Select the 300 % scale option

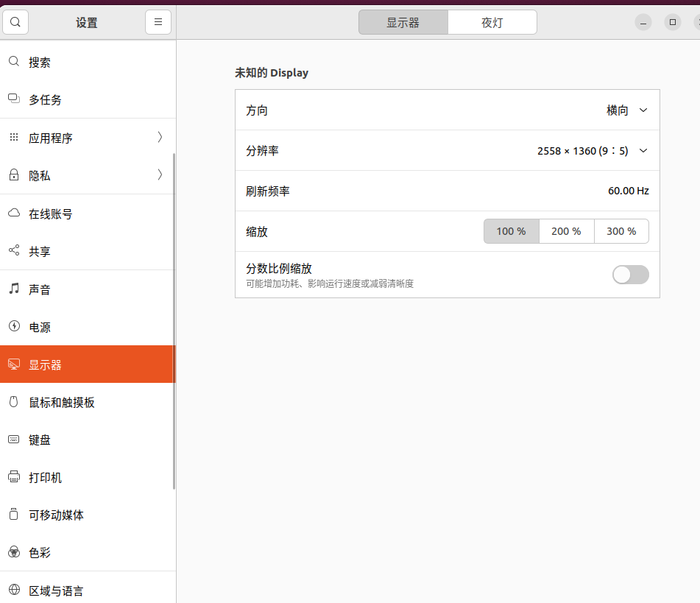(621, 231)
